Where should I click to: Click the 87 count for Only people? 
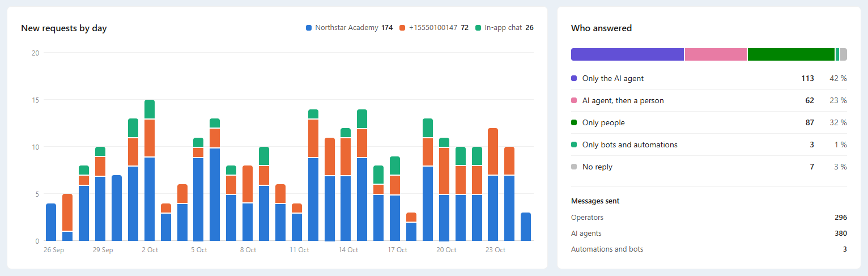tap(810, 122)
